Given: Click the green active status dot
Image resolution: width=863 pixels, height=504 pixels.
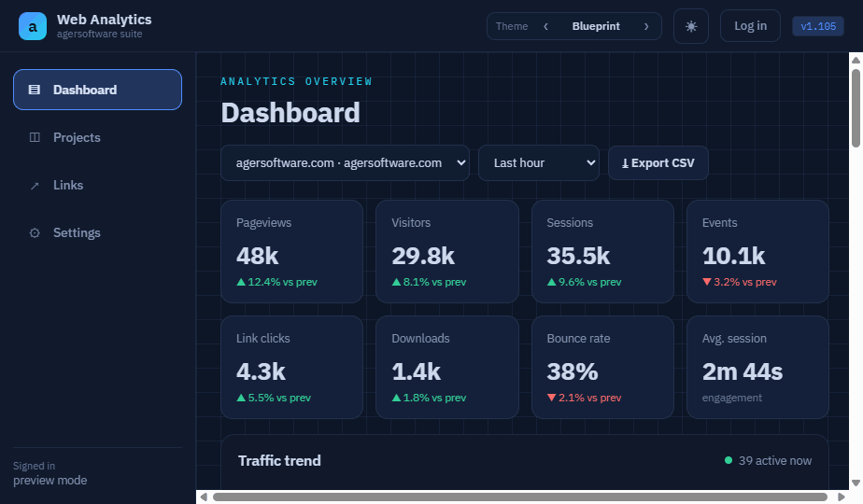Looking at the screenshot, I should click(x=729, y=460).
